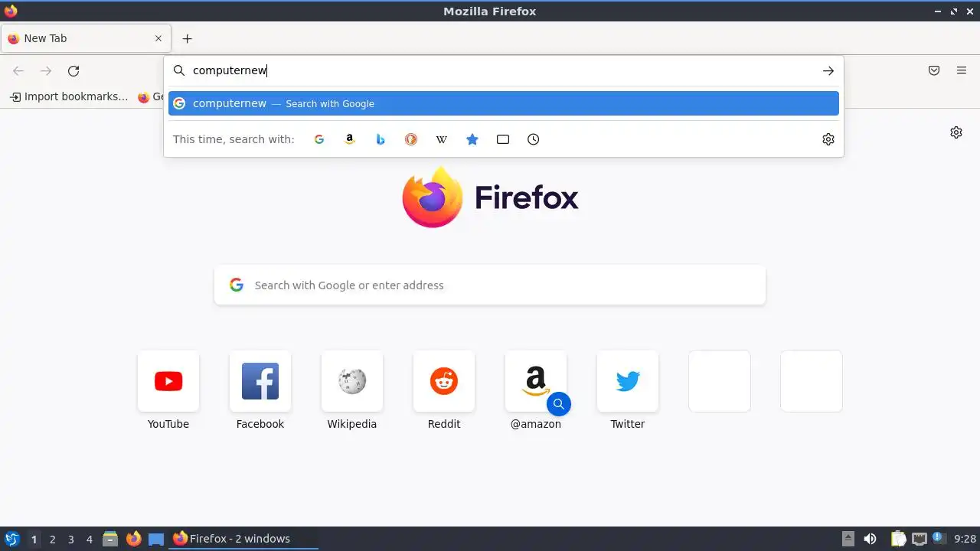Search open tabs icon
980x551 pixels.
pyautogui.click(x=503, y=139)
